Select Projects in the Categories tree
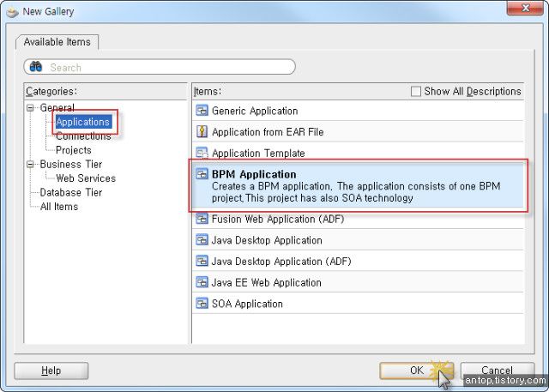 pos(74,150)
